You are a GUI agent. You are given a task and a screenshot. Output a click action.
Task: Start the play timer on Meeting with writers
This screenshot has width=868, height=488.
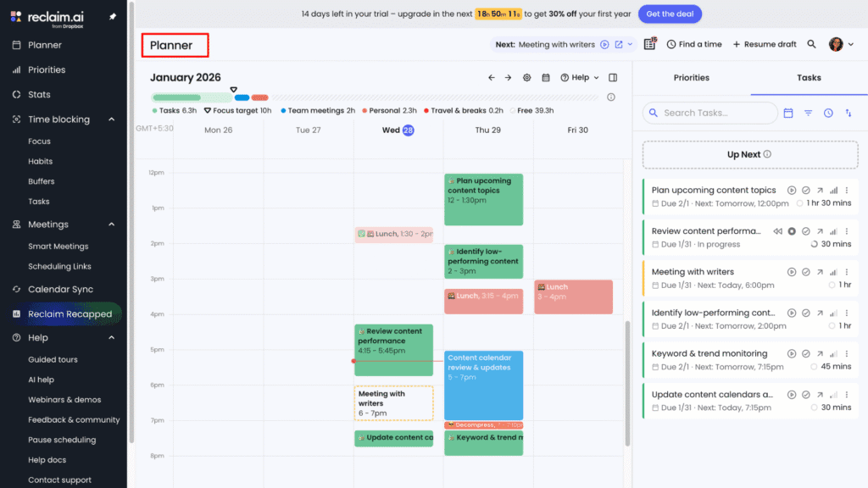(792, 271)
